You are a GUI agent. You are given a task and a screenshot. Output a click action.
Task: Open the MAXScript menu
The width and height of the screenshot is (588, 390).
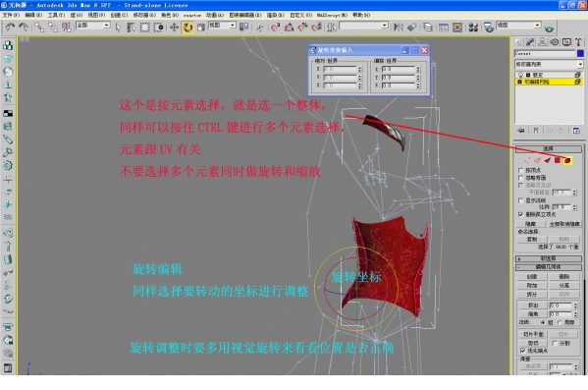[332, 15]
